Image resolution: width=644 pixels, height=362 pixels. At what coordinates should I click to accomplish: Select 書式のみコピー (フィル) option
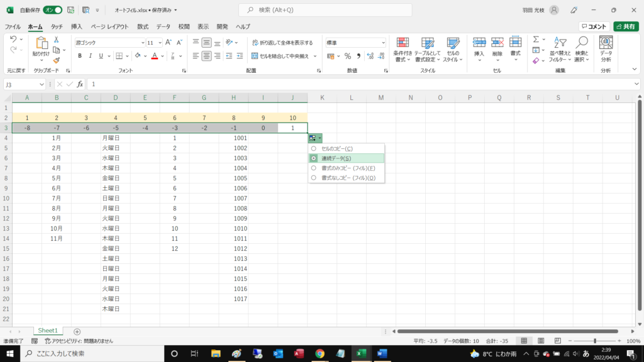point(347,168)
